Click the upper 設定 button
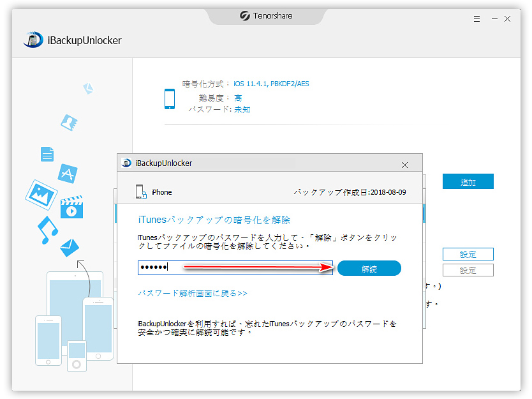 click(468, 254)
